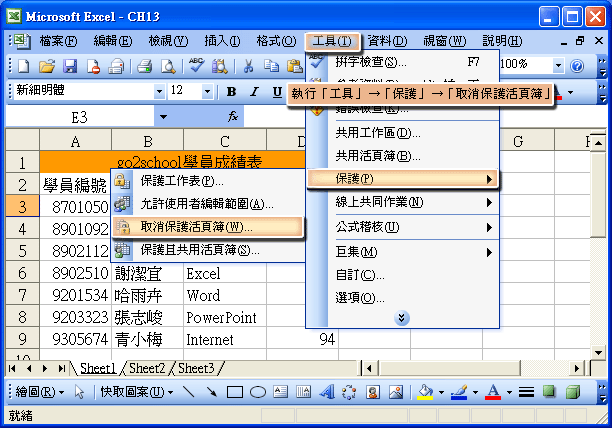Viewport: 612px width, 428px height.
Task: Open the Open File folder icon
Action: click(46, 66)
